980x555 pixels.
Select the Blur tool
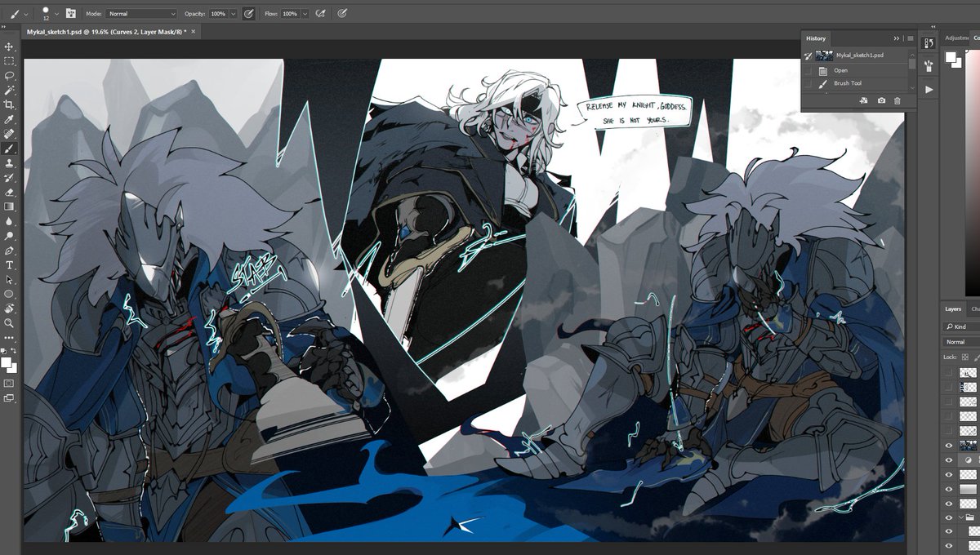[x=9, y=221]
